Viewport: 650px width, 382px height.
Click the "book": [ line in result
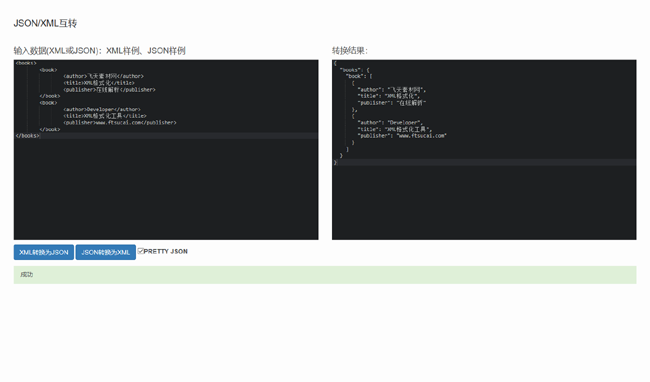[359, 76]
